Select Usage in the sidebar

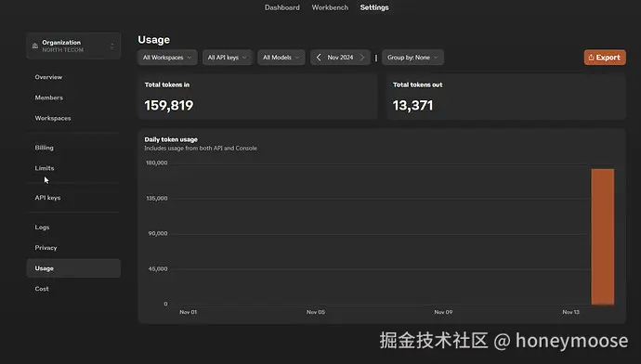click(x=73, y=268)
